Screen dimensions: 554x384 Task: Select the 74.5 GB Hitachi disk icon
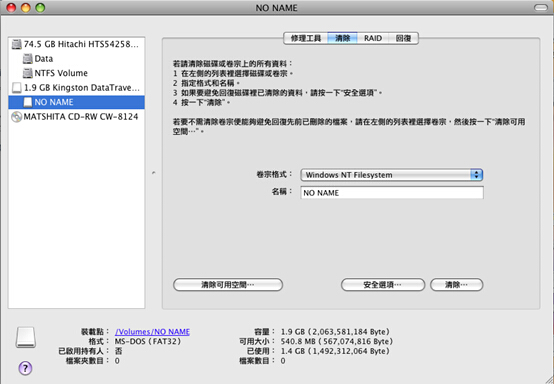16,44
